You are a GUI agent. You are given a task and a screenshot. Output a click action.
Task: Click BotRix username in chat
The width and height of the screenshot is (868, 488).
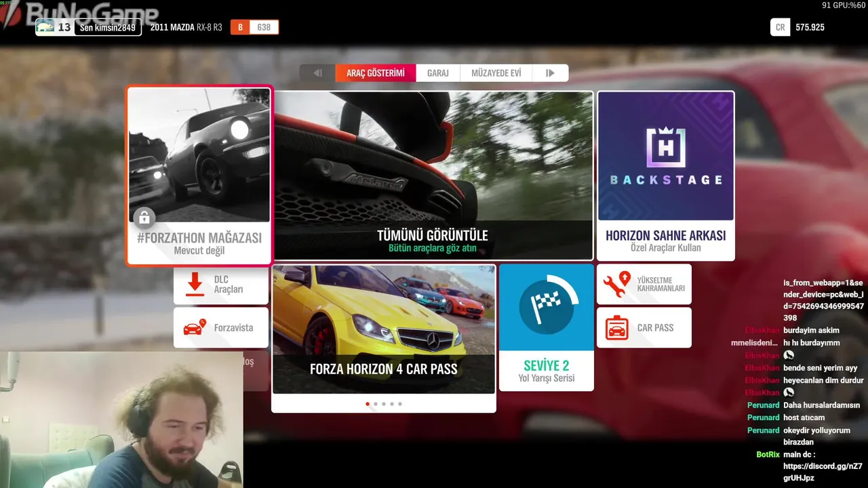[x=768, y=455]
